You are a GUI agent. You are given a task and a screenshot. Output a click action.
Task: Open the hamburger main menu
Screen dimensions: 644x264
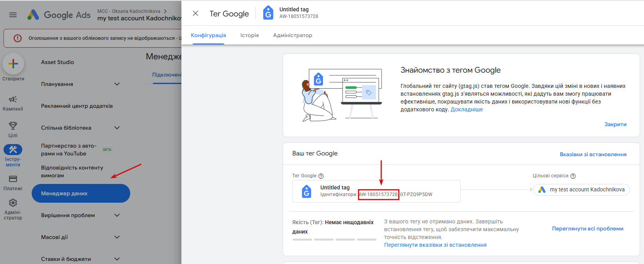13,15
